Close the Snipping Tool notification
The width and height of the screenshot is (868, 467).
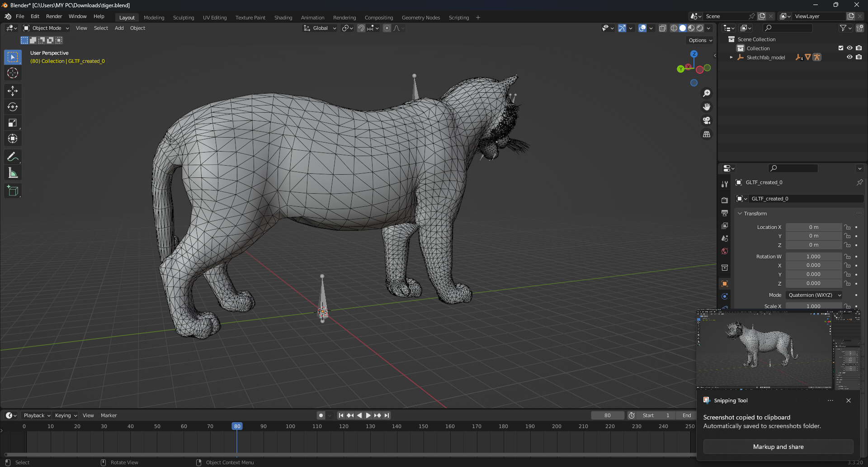click(849, 400)
